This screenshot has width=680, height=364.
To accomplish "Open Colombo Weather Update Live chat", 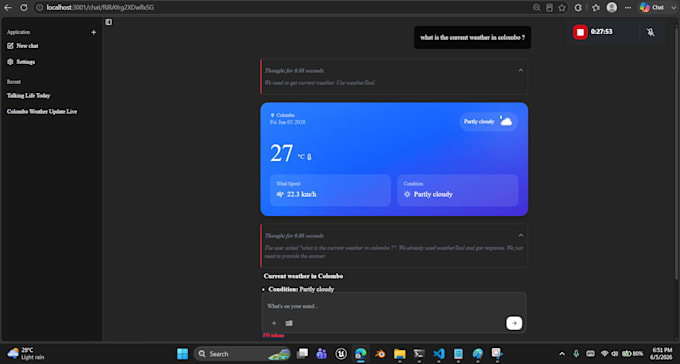I will click(42, 111).
